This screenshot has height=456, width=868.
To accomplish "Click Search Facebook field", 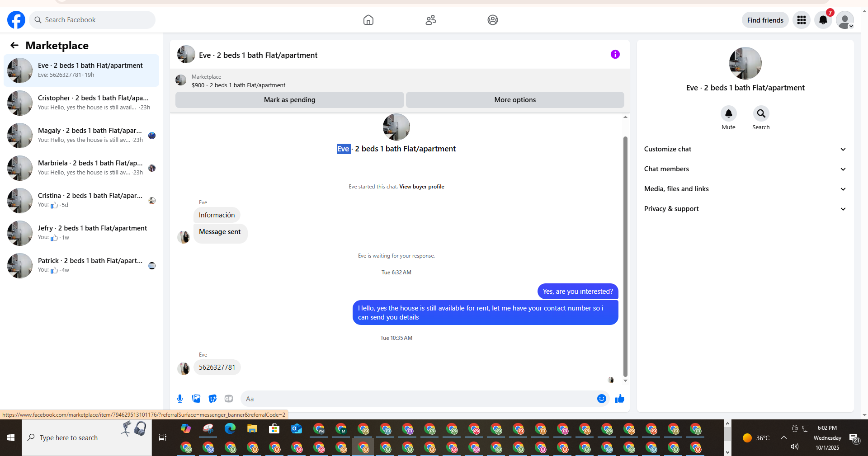I will 92,20.
